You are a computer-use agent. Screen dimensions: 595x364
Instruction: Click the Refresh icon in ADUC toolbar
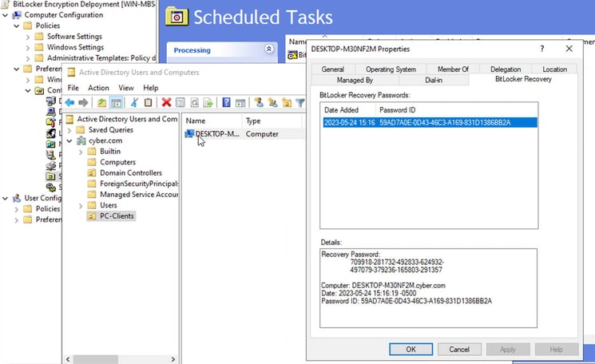tap(194, 102)
